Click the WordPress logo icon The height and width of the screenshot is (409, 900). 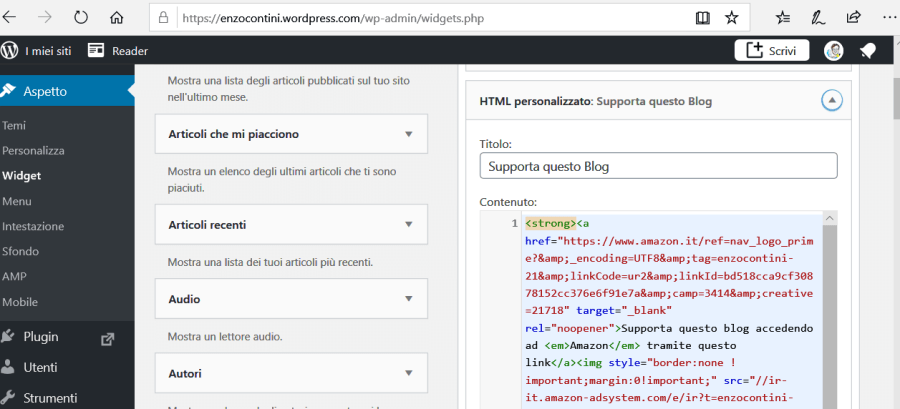click(x=10, y=50)
